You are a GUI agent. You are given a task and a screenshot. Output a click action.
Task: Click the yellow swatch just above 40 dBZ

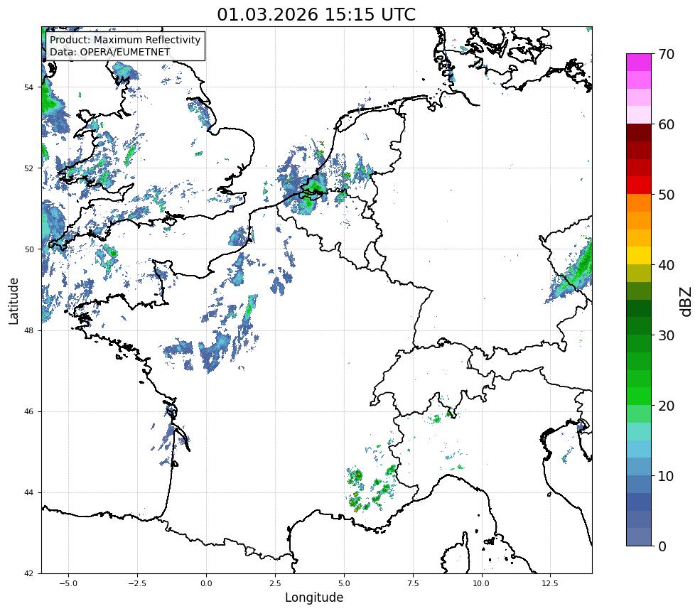(639, 255)
